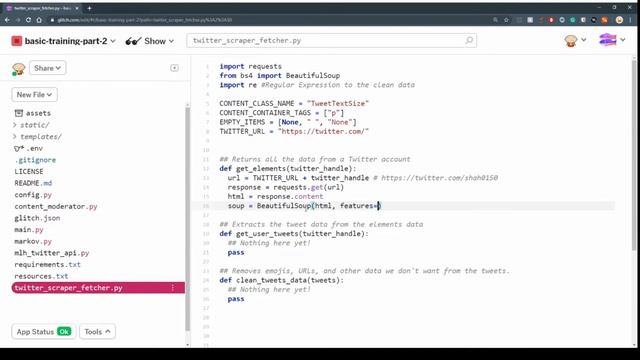The image size is (640, 360).
Task: Open the .gitignore file
Action: 35,160
